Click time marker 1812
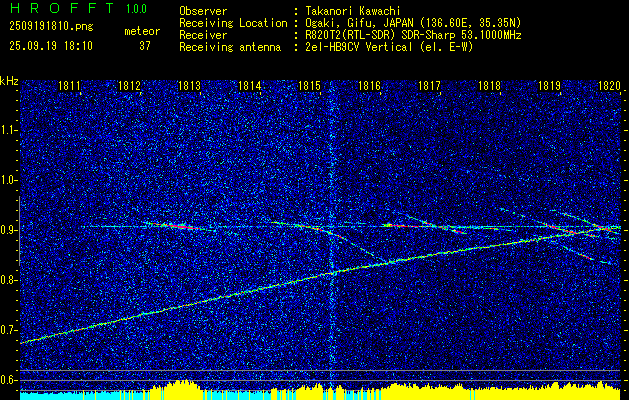 (130, 85)
